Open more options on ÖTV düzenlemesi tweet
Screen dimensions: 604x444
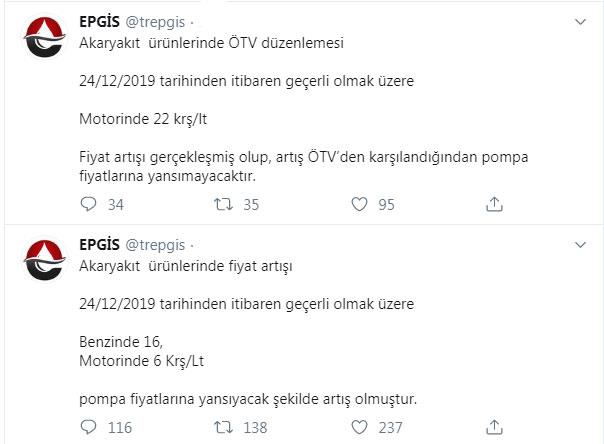tap(580, 22)
